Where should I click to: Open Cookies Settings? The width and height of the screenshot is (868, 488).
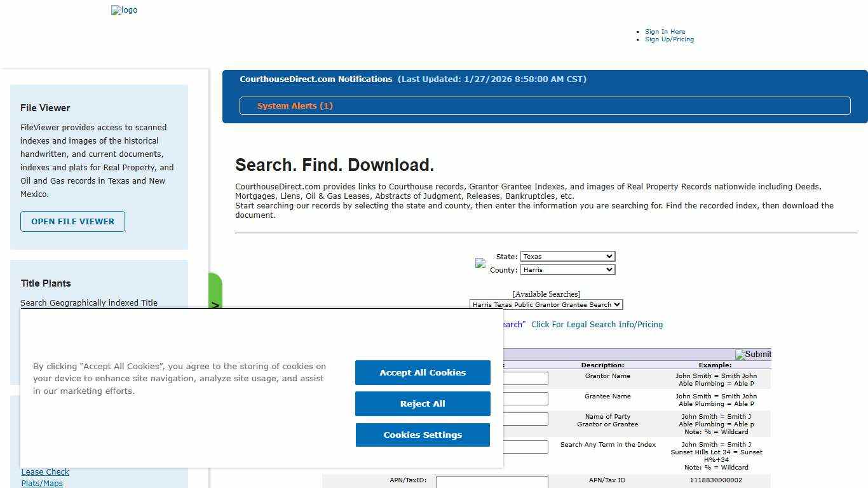click(x=423, y=435)
